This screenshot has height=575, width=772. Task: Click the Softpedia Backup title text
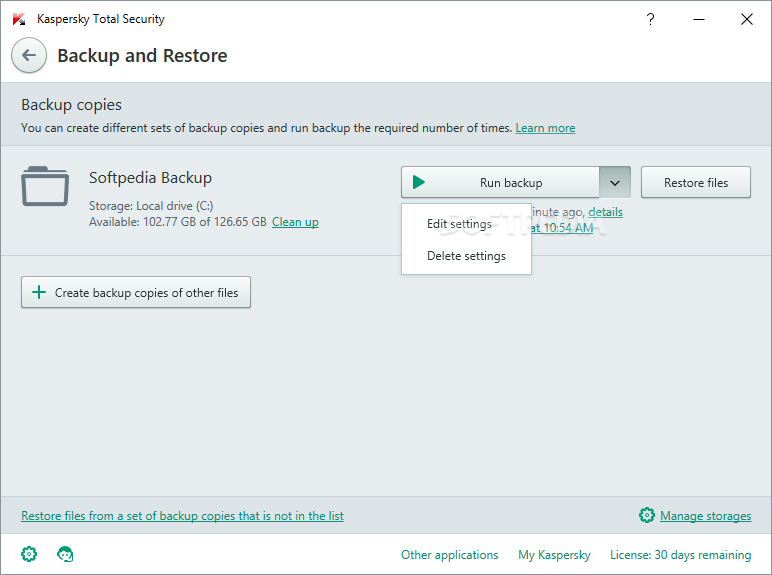point(150,177)
